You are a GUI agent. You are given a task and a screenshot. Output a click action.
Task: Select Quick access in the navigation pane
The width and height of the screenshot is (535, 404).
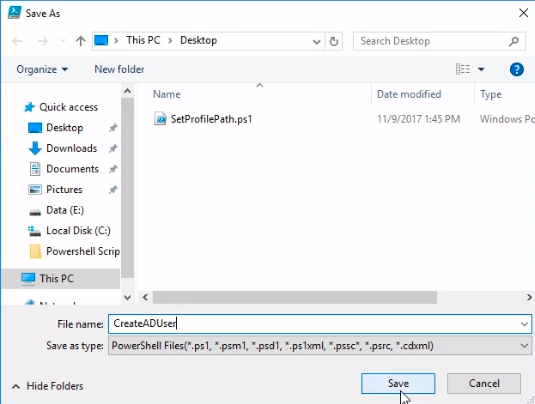pyautogui.click(x=68, y=107)
